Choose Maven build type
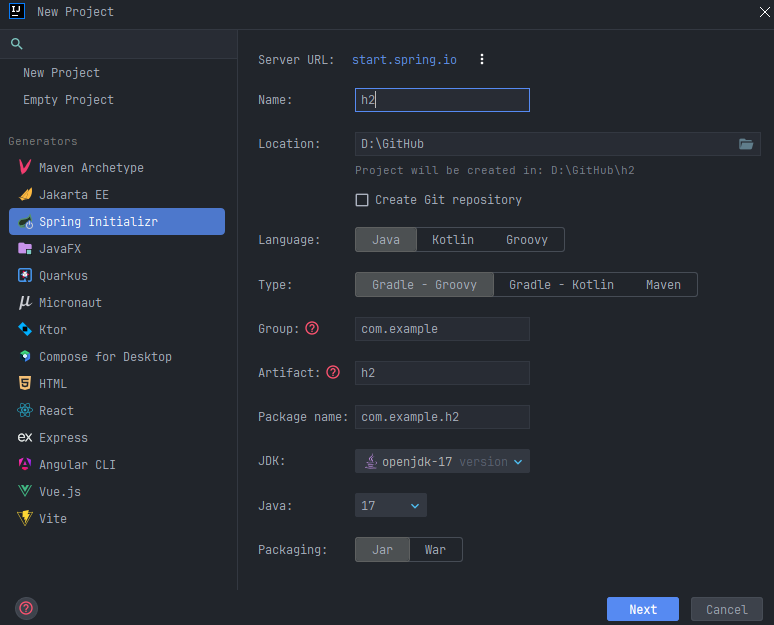The height and width of the screenshot is (625, 774). [x=663, y=285]
